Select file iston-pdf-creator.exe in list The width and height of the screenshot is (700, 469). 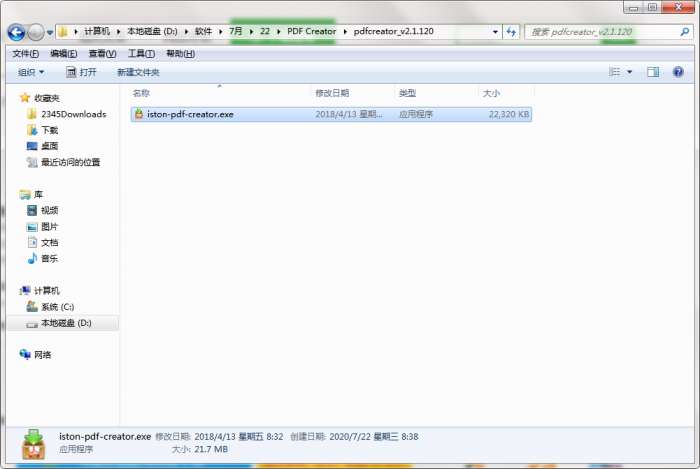[331, 114]
